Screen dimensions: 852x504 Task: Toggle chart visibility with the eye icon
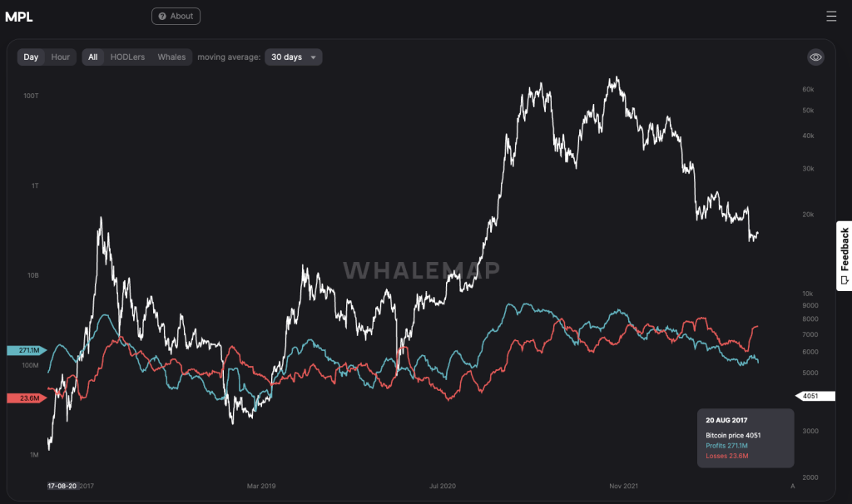pyautogui.click(x=815, y=57)
